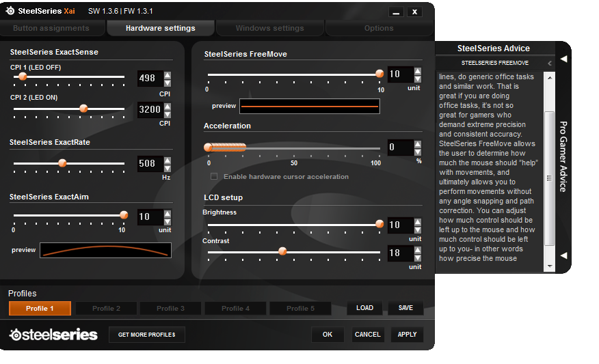
Task: Enable hardware cursor acceleration checkbox
Action: [x=214, y=177]
